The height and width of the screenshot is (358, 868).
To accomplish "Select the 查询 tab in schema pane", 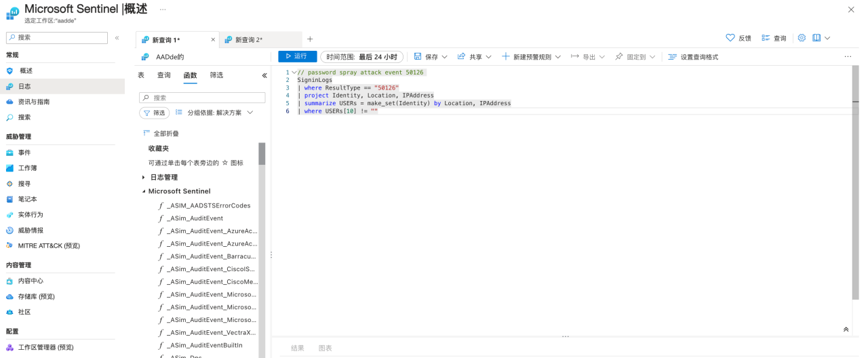I will click(164, 75).
